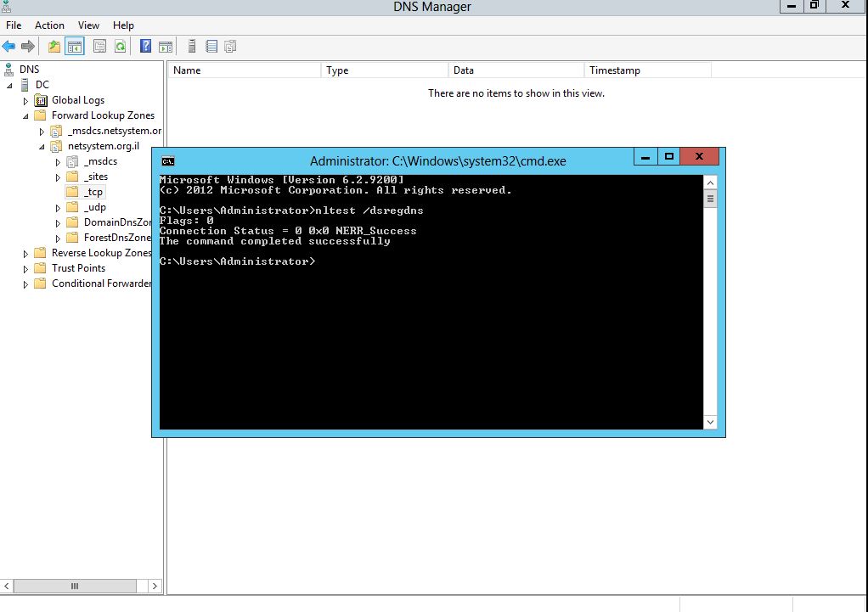Select Reverse Lookup Zones label

(102, 253)
